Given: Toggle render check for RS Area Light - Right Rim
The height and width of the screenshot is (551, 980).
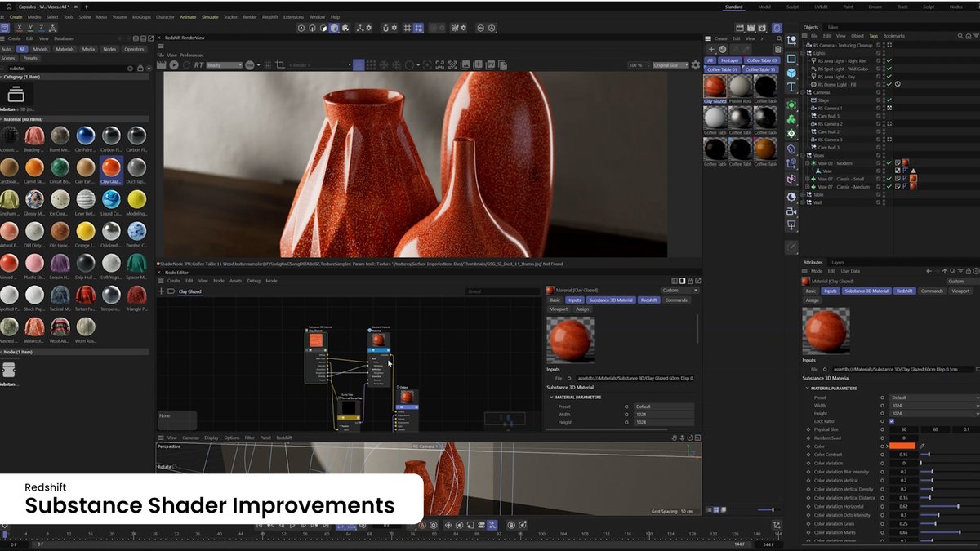Looking at the screenshot, I should [889, 60].
